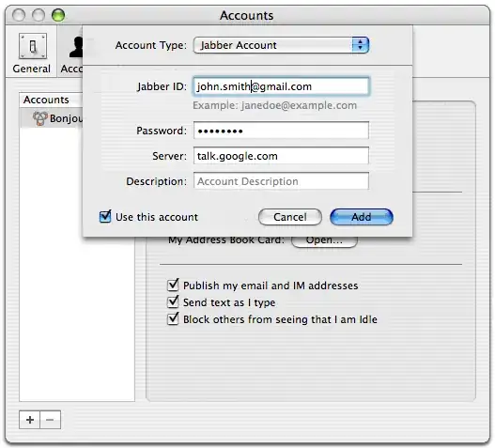Toggle Publish my email and IM addresses

[173, 286]
